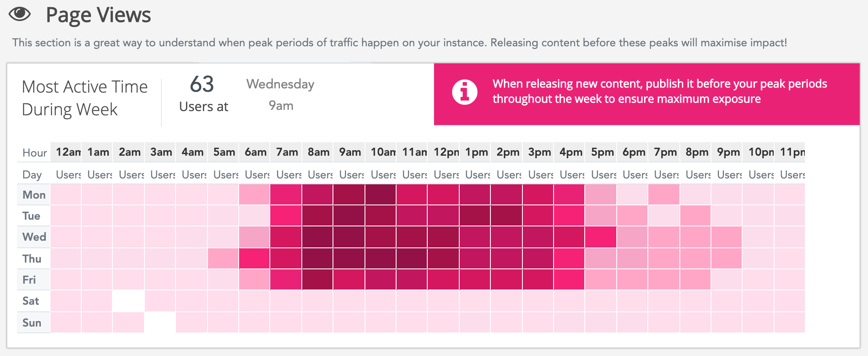Click the Wednesday 5pm heatmap cell

[x=601, y=237]
